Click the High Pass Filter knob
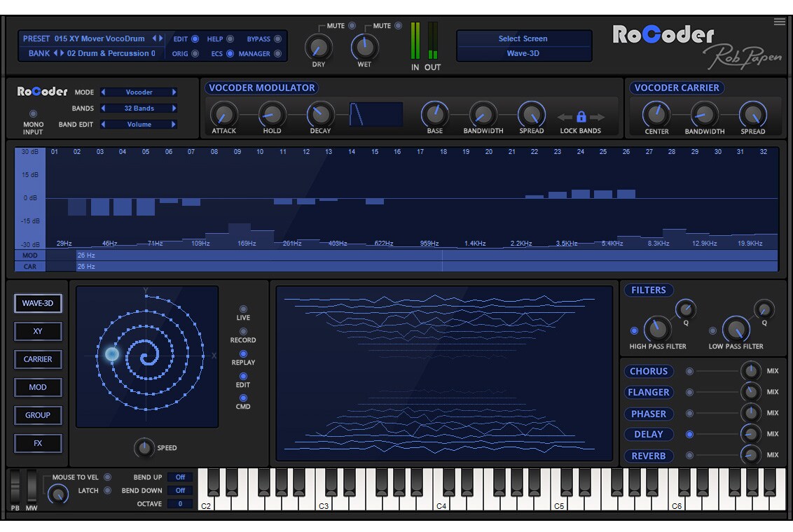This screenshot has height=532, width=793. click(x=657, y=329)
